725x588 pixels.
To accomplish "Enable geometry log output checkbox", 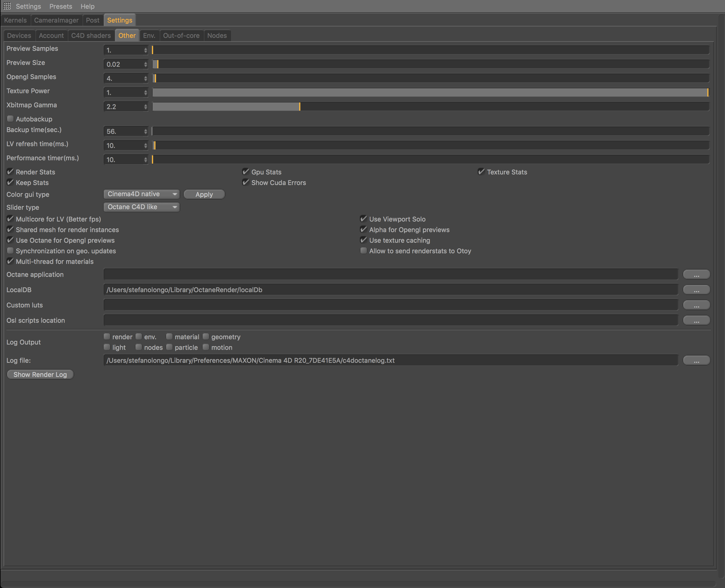I will click(206, 337).
